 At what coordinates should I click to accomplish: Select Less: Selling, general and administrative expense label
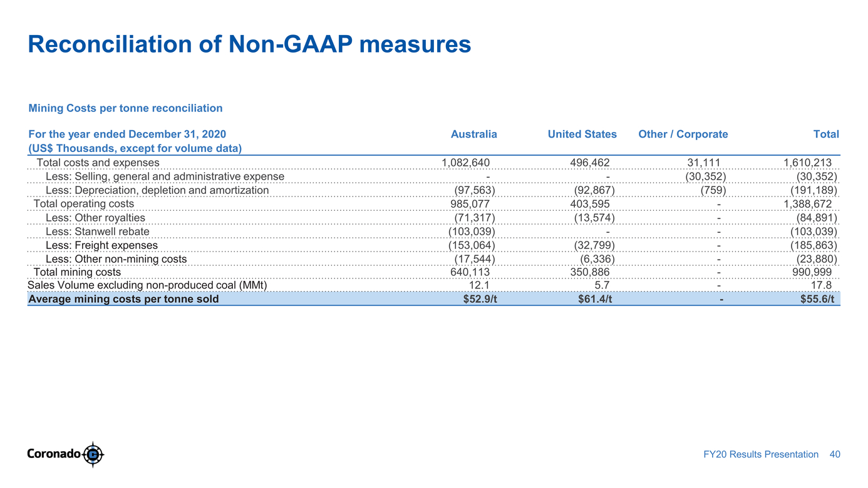[165, 176]
